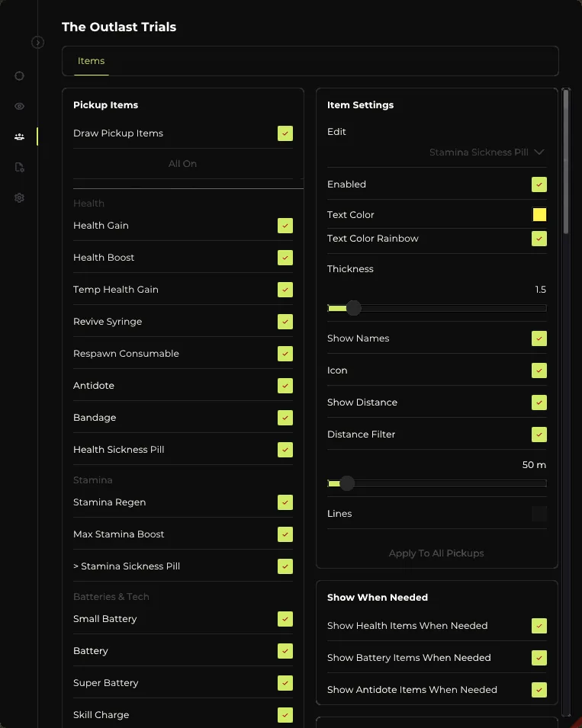Image resolution: width=582 pixels, height=728 pixels.
Task: Toggle the Battery checkbox
Action: (x=285, y=651)
